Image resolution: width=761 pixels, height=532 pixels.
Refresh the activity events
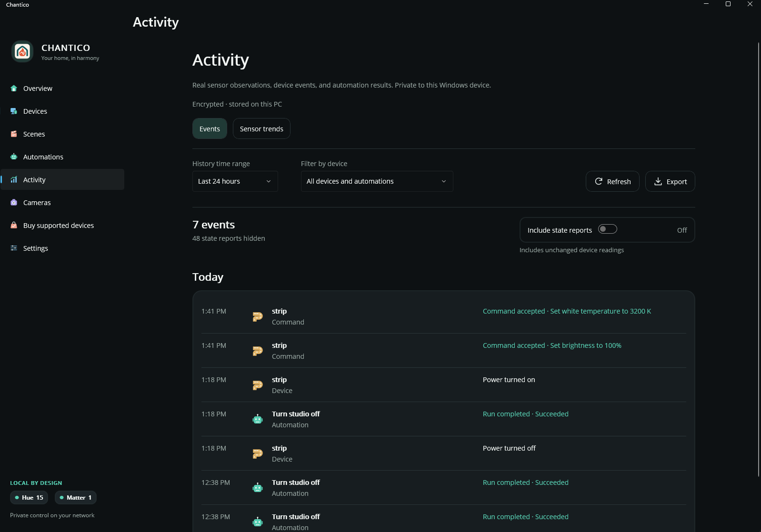click(612, 181)
